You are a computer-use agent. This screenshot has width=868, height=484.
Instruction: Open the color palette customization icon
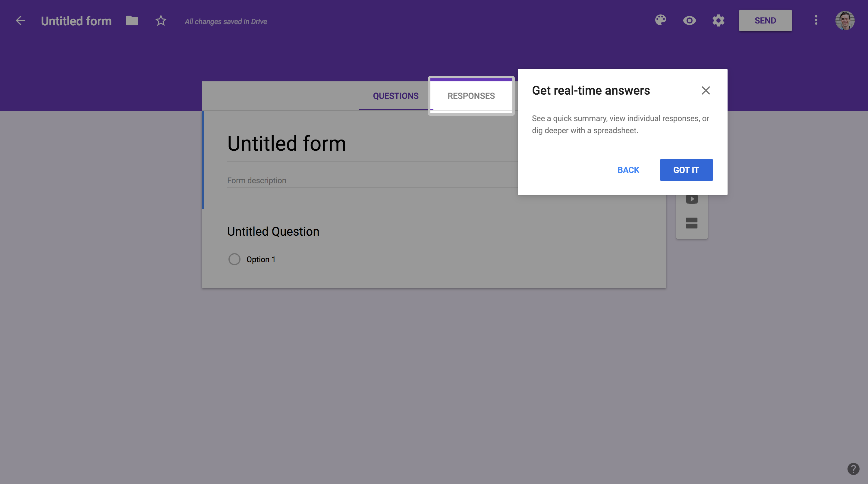tap(660, 20)
